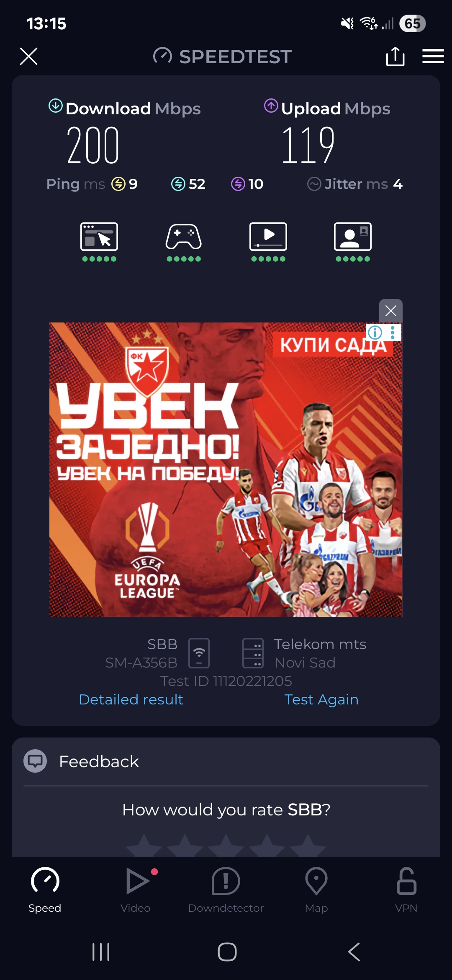Tap the share results icon

[x=395, y=56]
